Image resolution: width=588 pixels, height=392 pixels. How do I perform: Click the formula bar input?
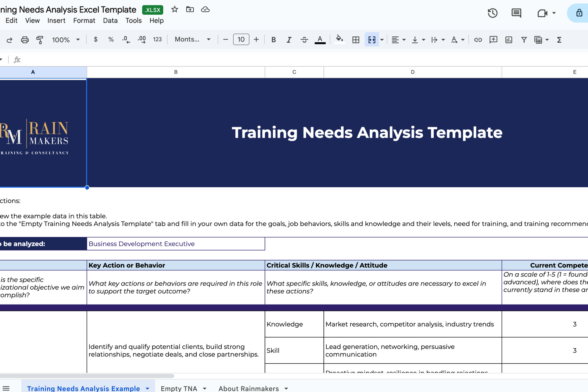pos(305,60)
